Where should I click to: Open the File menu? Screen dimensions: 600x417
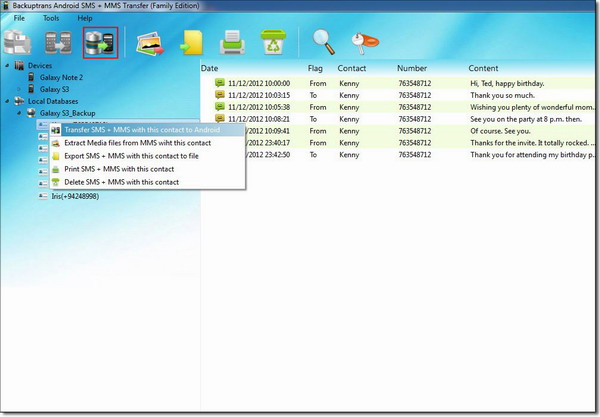click(19, 18)
